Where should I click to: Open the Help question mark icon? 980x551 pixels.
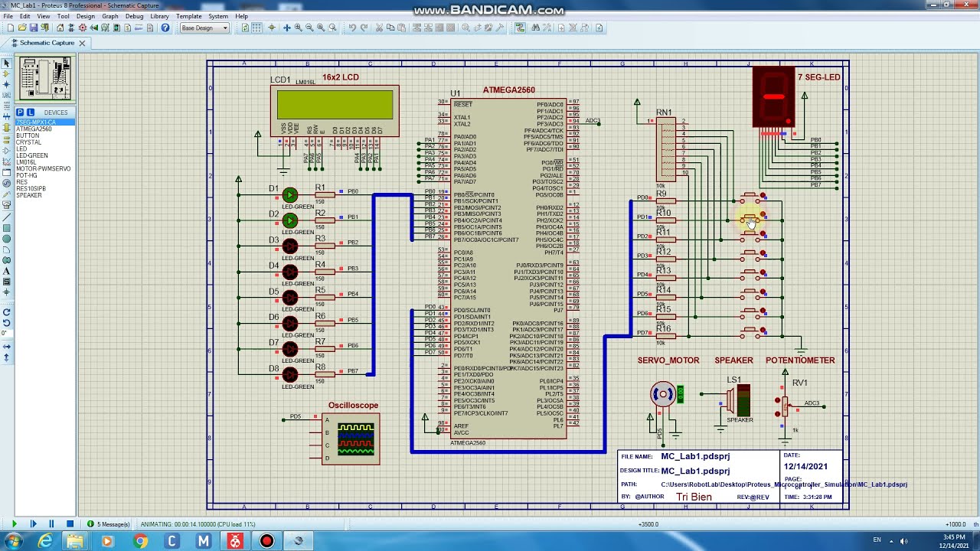click(x=165, y=28)
